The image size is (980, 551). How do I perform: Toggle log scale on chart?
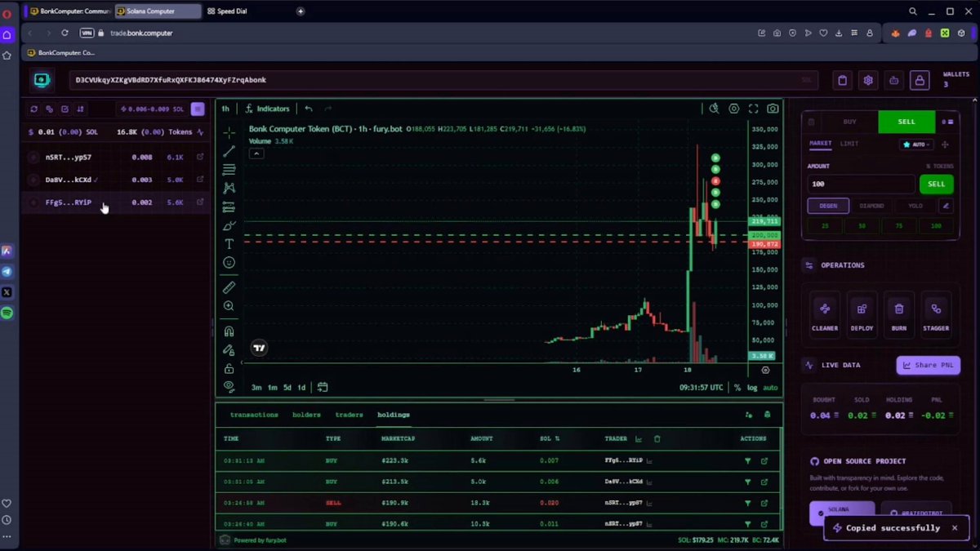(752, 388)
